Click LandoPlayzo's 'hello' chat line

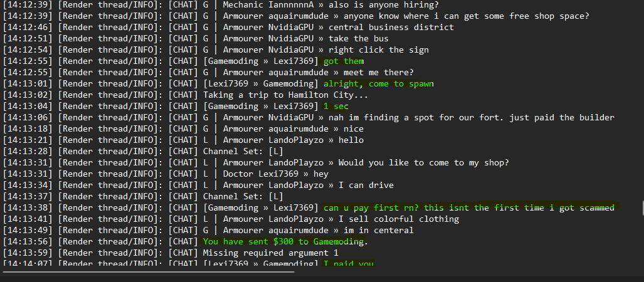coord(183,140)
